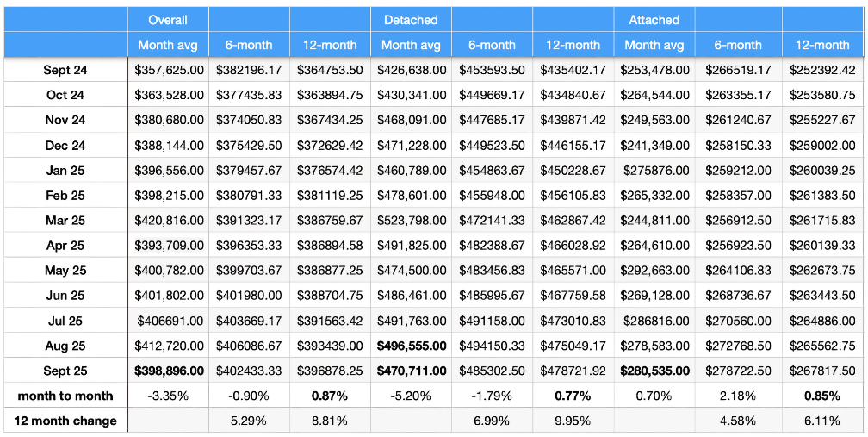
Task: Select the bold $496,555.00 Detached cell
Action: pos(412,346)
